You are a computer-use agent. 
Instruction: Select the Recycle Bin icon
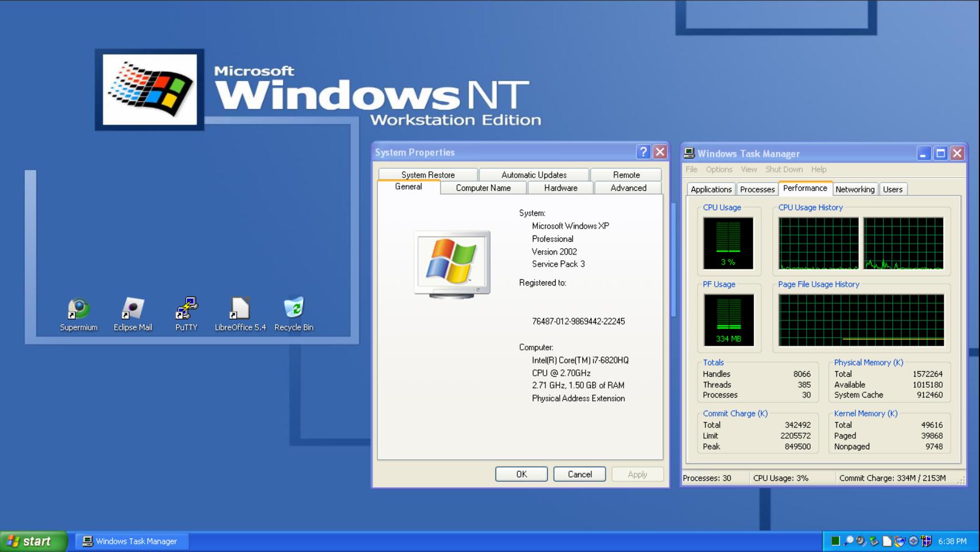pyautogui.click(x=294, y=314)
